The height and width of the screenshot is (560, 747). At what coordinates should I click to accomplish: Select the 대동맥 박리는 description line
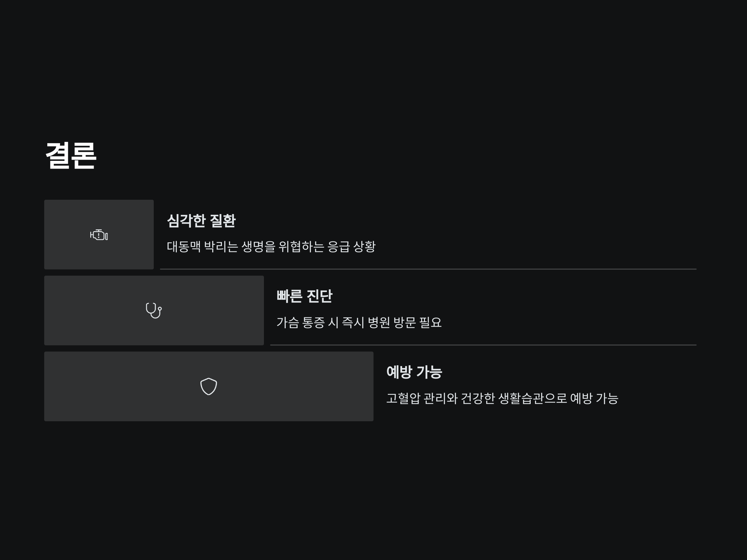tap(271, 246)
